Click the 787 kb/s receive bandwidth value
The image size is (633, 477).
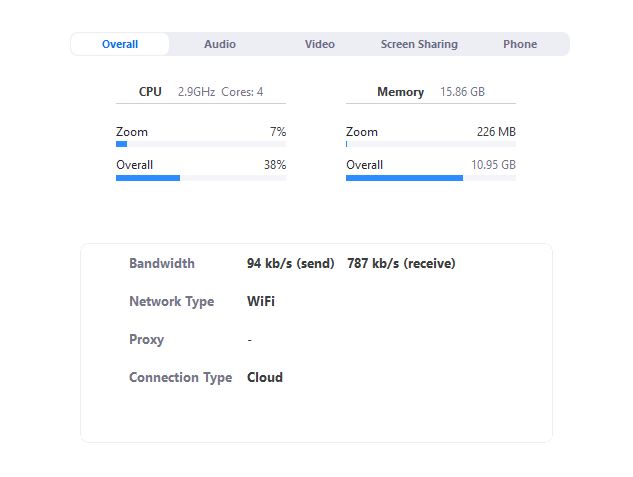coord(401,264)
